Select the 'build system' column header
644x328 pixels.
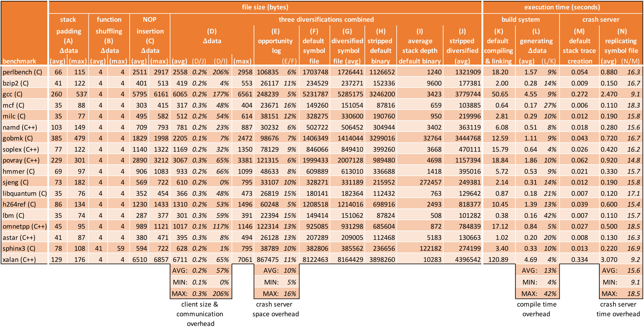(521, 19)
